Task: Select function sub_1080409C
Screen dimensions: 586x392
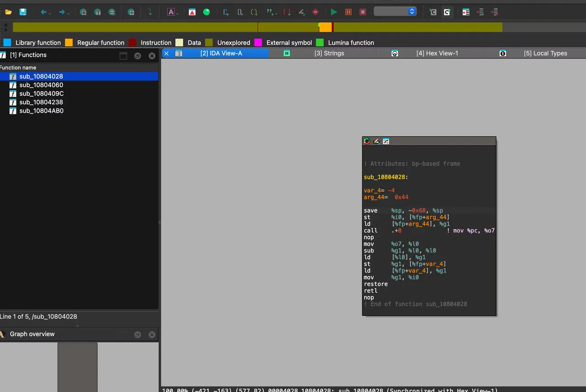Action: point(79,94)
